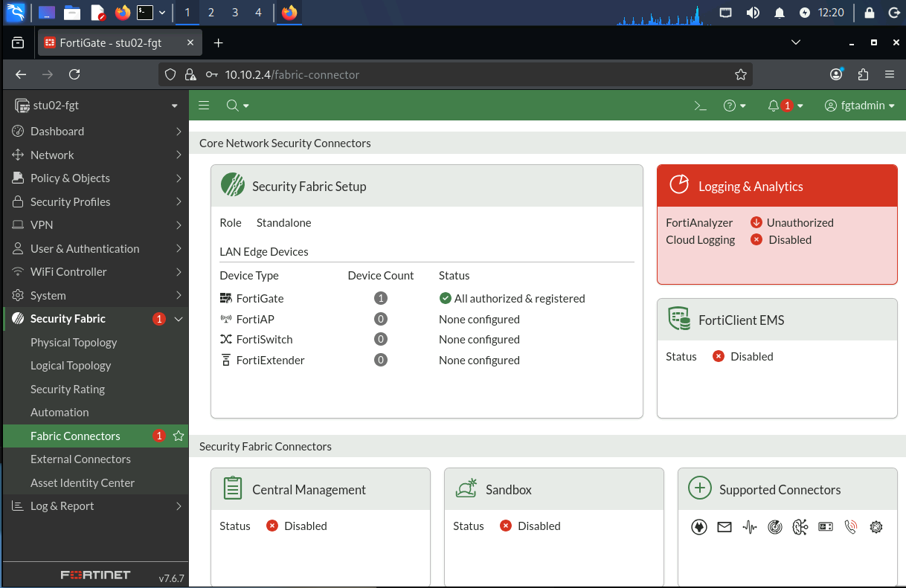Toggle favorite star for Fabric Connectors
This screenshot has width=906, height=588.
click(x=179, y=436)
